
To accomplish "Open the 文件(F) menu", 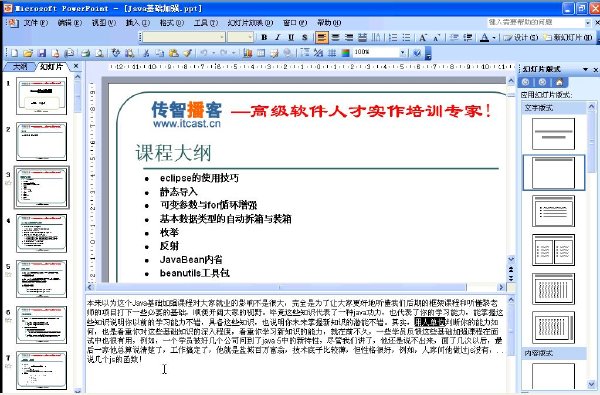I will point(35,23).
